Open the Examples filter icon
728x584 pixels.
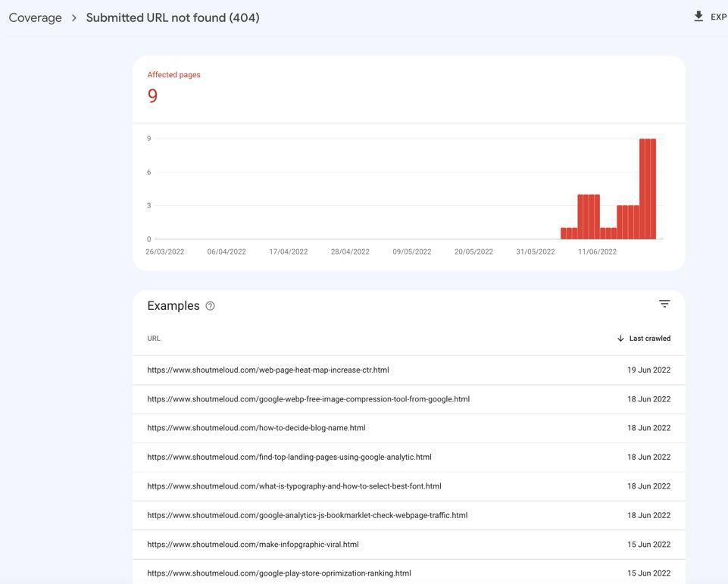[664, 304]
